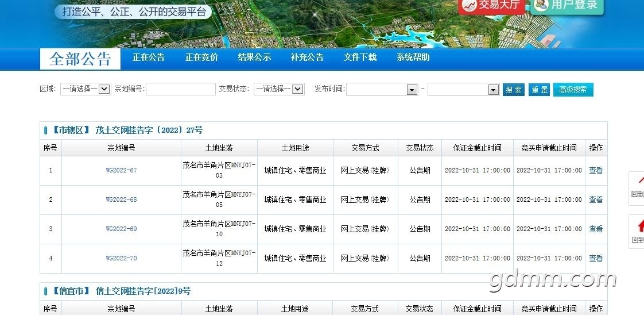The image size is (644, 315).
Task: Focus the 宗地编号 parcel number input
Action: 180,89
